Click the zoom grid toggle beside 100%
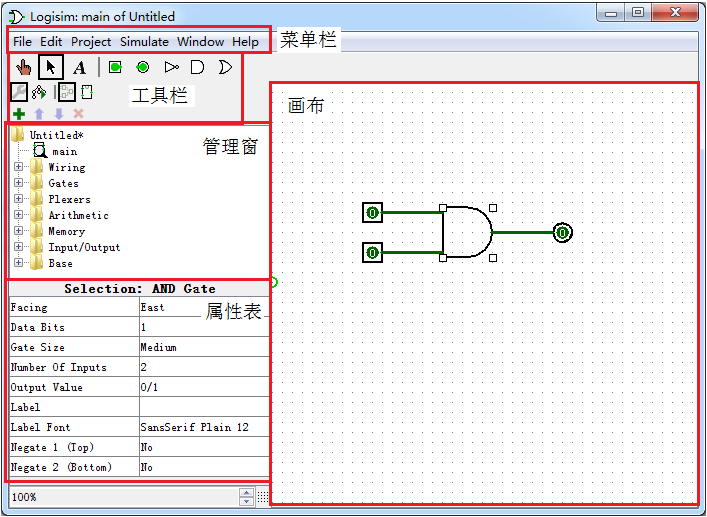Screen dimensions: 707x517 pos(263,497)
